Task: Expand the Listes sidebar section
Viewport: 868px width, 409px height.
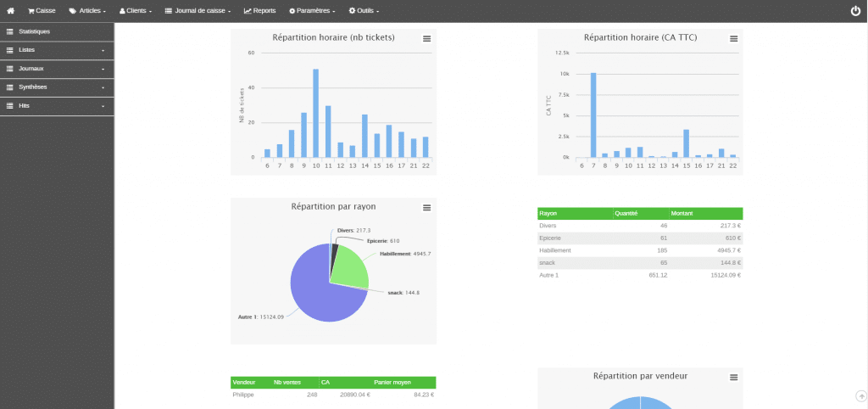Action: (x=57, y=50)
